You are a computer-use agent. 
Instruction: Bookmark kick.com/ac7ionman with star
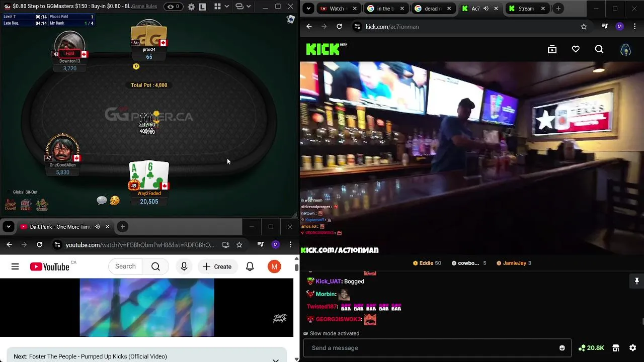(x=584, y=27)
